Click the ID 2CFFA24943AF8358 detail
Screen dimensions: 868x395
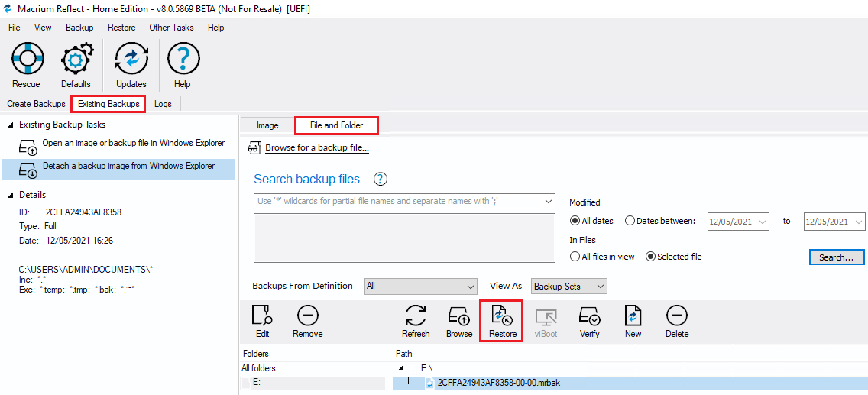coord(71,212)
